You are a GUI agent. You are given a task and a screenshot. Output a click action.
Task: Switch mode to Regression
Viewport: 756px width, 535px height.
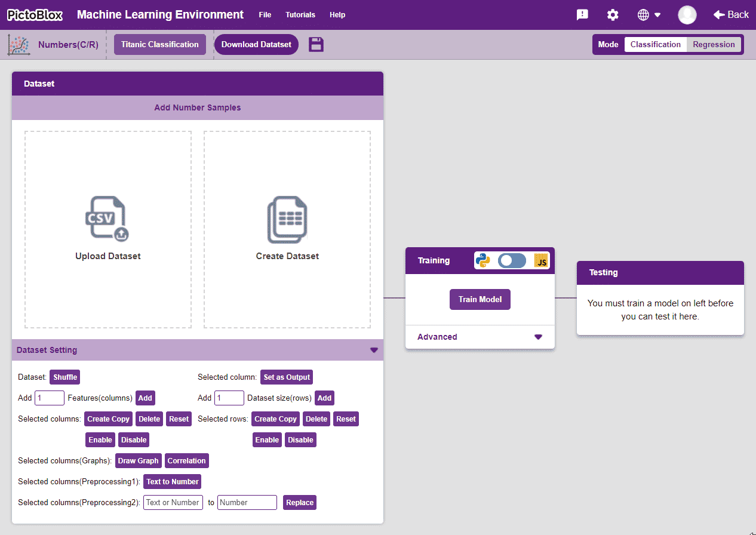tap(714, 44)
